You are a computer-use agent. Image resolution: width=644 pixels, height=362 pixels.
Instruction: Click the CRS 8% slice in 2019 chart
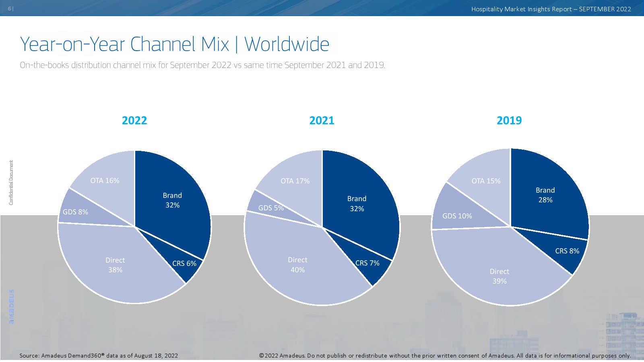pyautogui.click(x=567, y=251)
